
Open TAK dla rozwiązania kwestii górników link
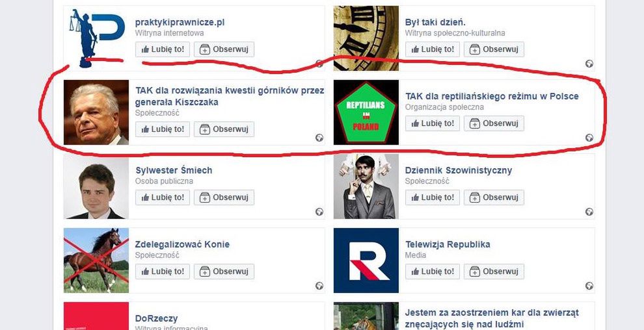pos(230,96)
